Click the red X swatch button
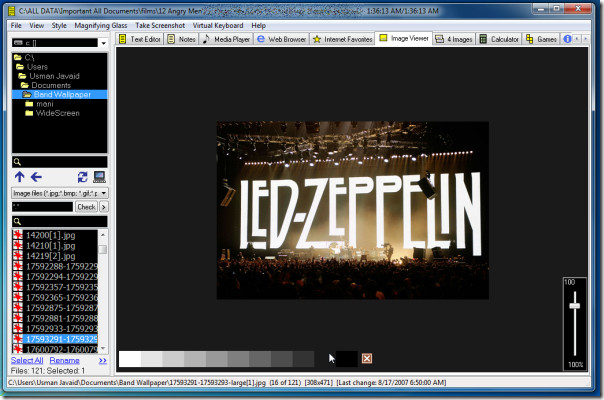Screen dimensions: 604x400 pyautogui.click(x=367, y=359)
